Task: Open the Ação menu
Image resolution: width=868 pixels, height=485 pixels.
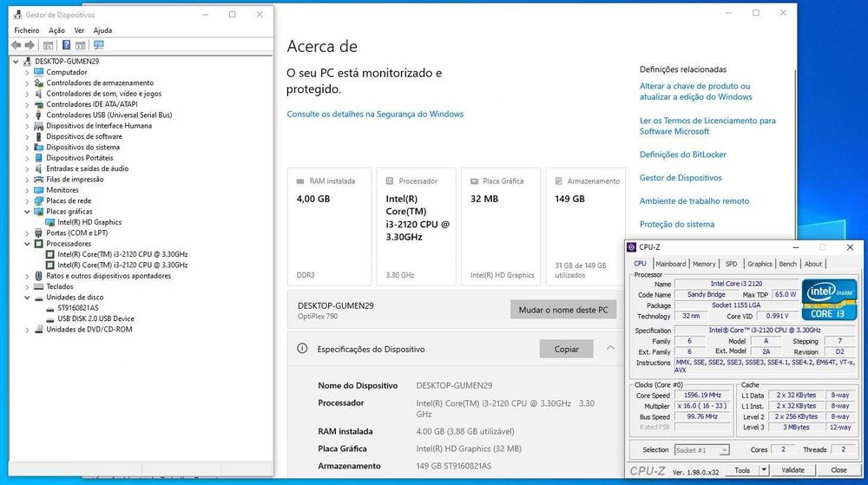Action: tap(56, 30)
